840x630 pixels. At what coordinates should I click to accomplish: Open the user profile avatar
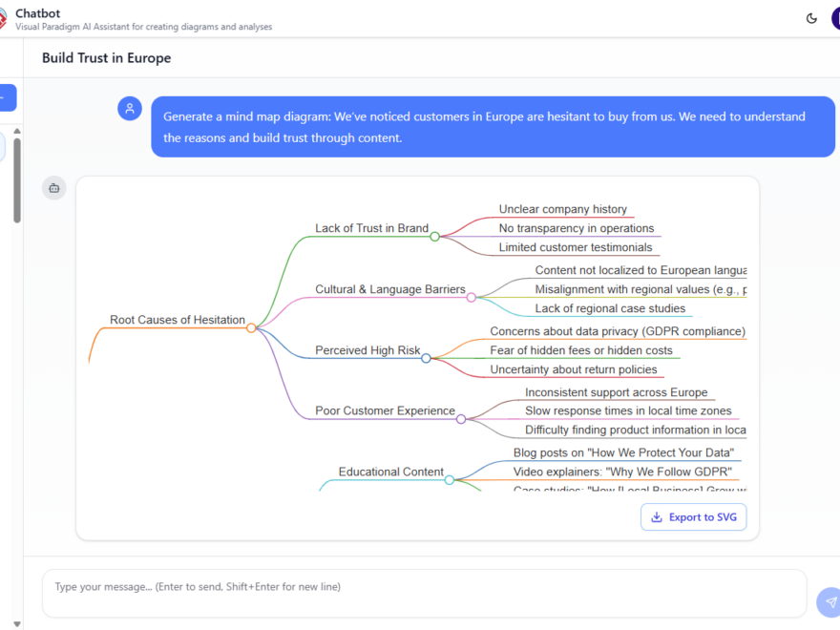pos(834,18)
